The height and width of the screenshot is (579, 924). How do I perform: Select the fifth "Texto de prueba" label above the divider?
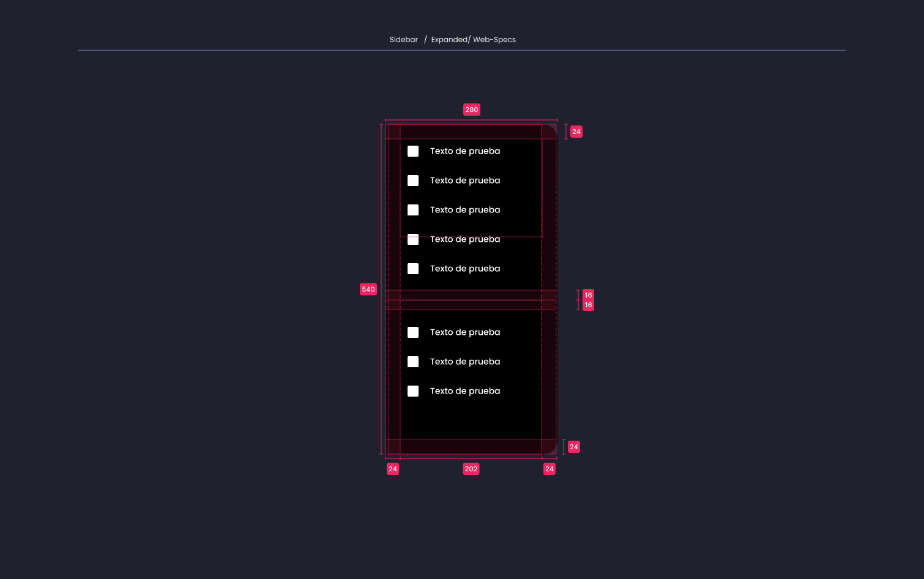(465, 269)
